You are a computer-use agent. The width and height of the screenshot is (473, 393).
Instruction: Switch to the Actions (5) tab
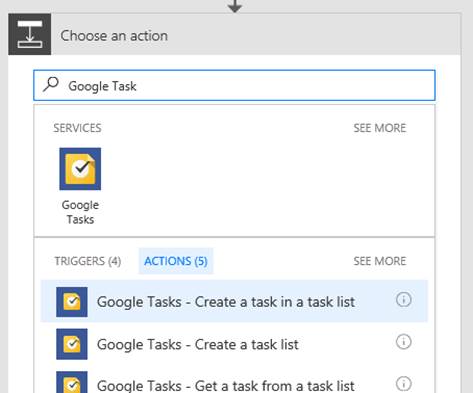176,261
